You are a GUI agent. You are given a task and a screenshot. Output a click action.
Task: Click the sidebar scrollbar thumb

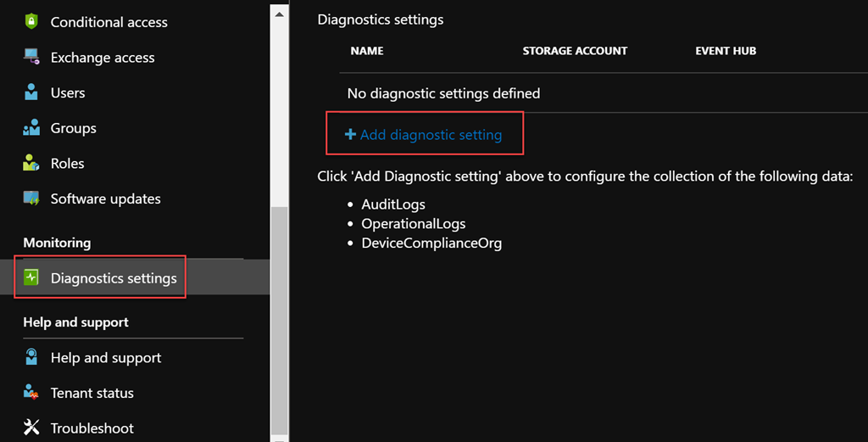(x=279, y=320)
